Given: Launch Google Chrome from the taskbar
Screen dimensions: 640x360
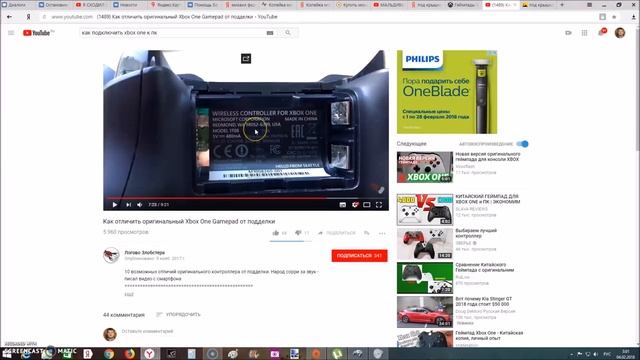Looking at the screenshot, I should (109, 354).
